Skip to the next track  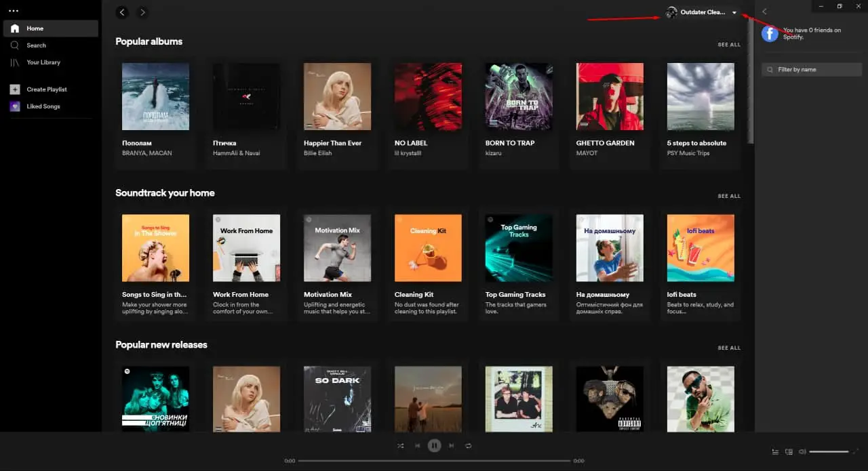click(451, 445)
